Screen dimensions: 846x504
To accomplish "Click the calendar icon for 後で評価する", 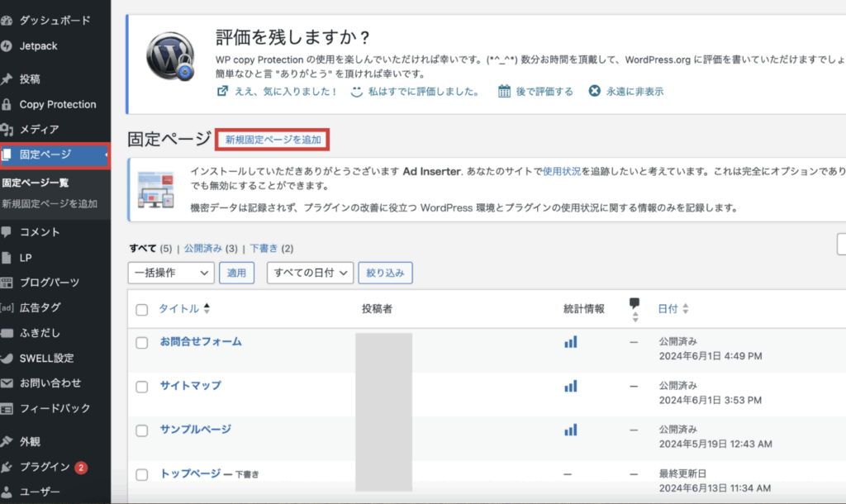I will point(504,92).
